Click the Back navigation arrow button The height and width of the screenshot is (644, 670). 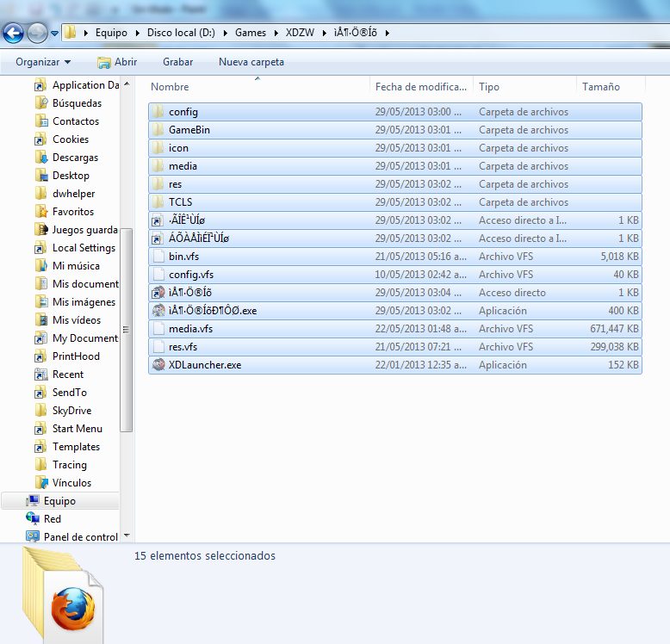click(x=14, y=34)
